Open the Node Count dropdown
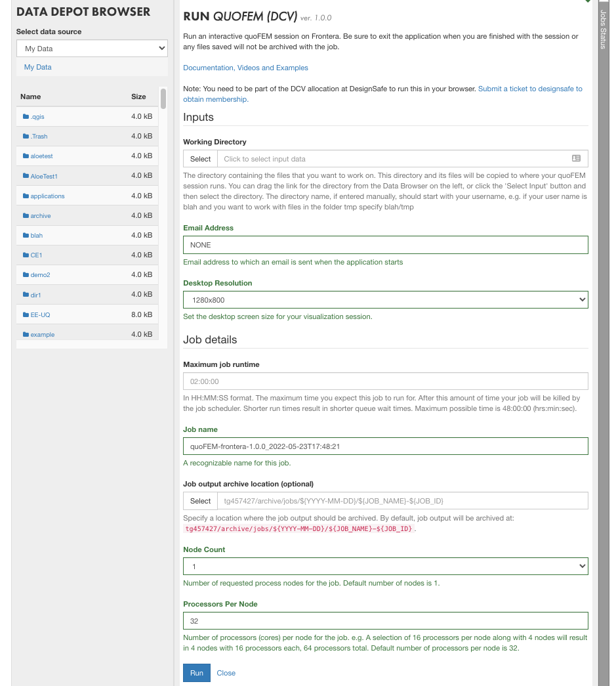Screen dimensions: 616x686 385,566
